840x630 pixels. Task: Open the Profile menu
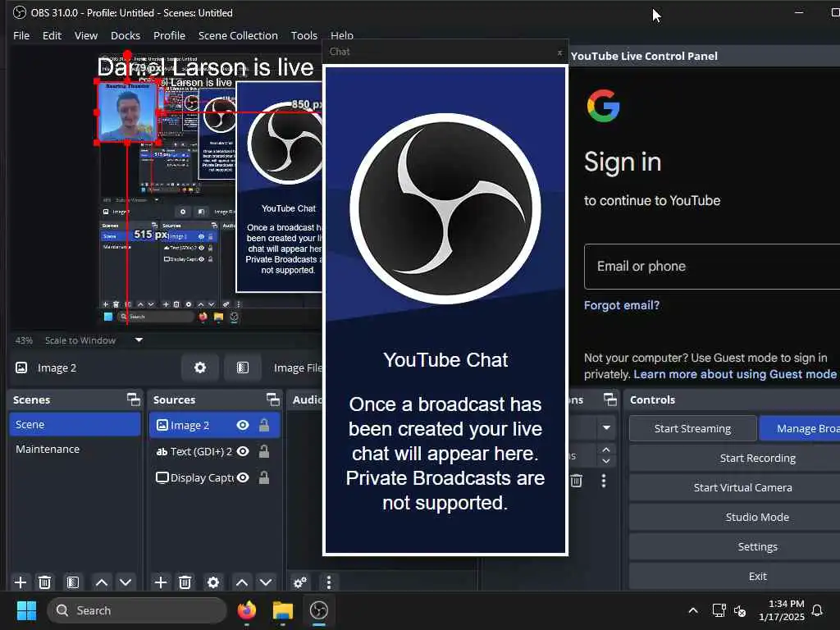(x=169, y=35)
